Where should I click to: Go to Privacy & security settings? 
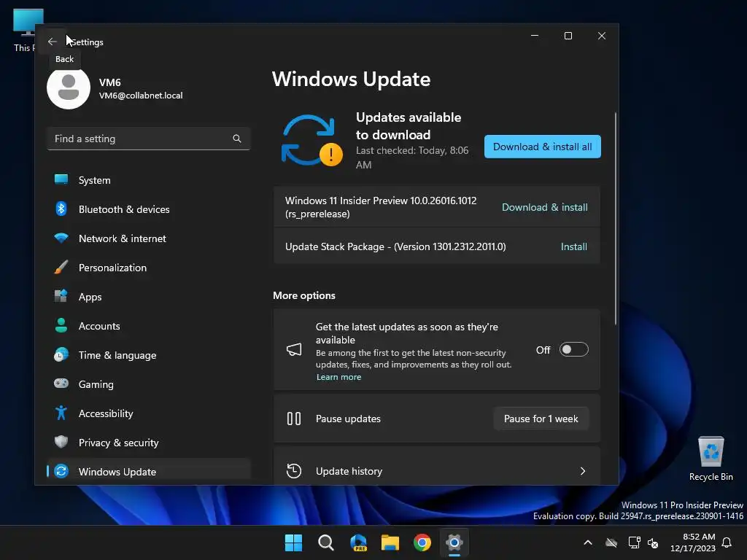[x=149, y=443]
